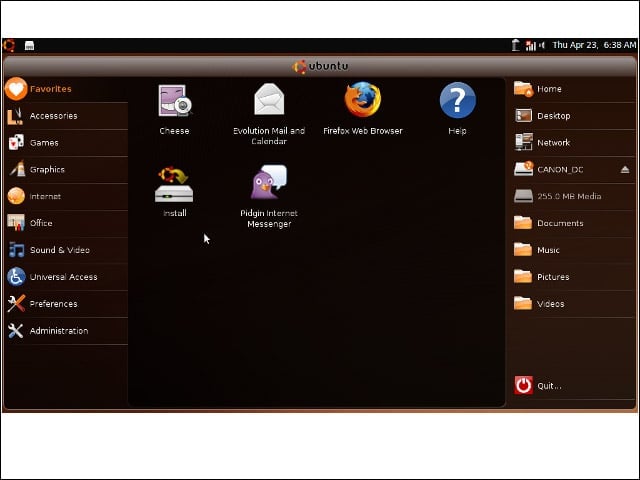Click the Preferences tools icon
This screenshot has width=640, height=480.
click(16, 303)
